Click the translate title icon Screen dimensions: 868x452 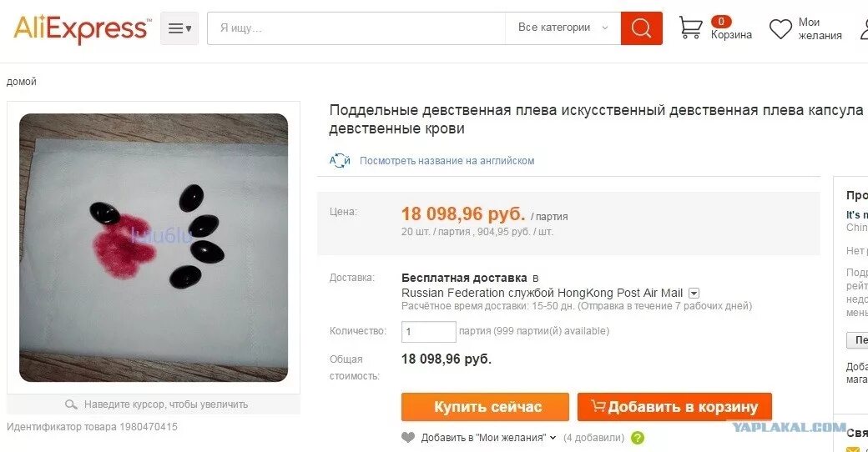[340, 161]
